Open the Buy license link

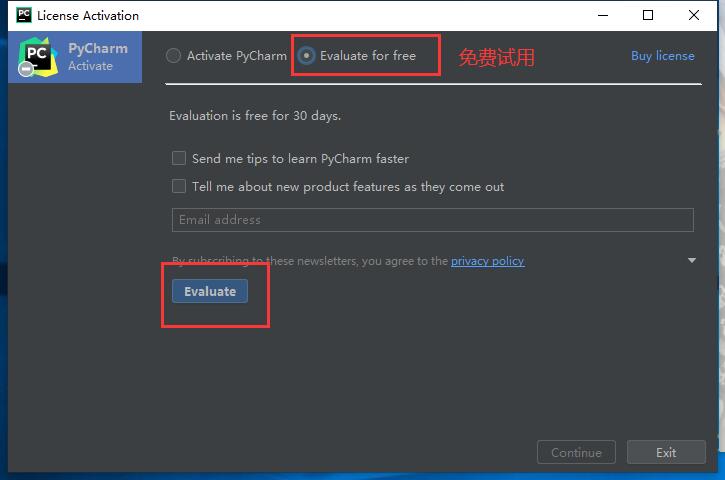click(663, 56)
